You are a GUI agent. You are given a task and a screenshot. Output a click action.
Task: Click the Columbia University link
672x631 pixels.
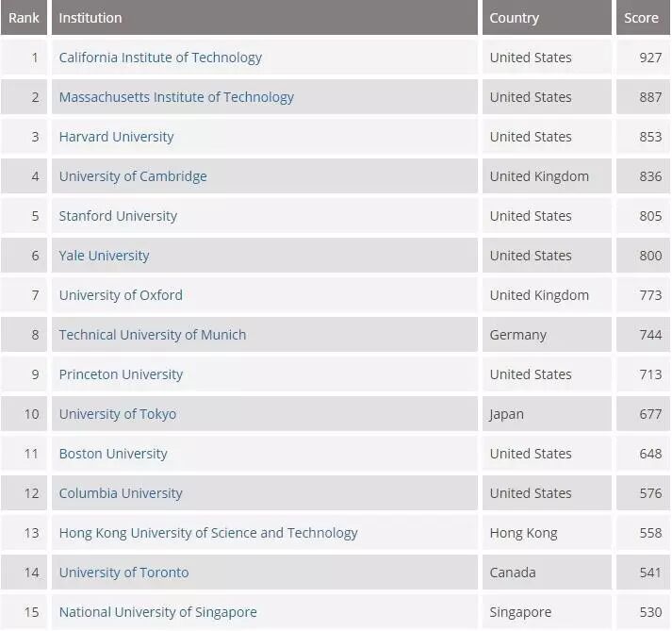pos(121,493)
